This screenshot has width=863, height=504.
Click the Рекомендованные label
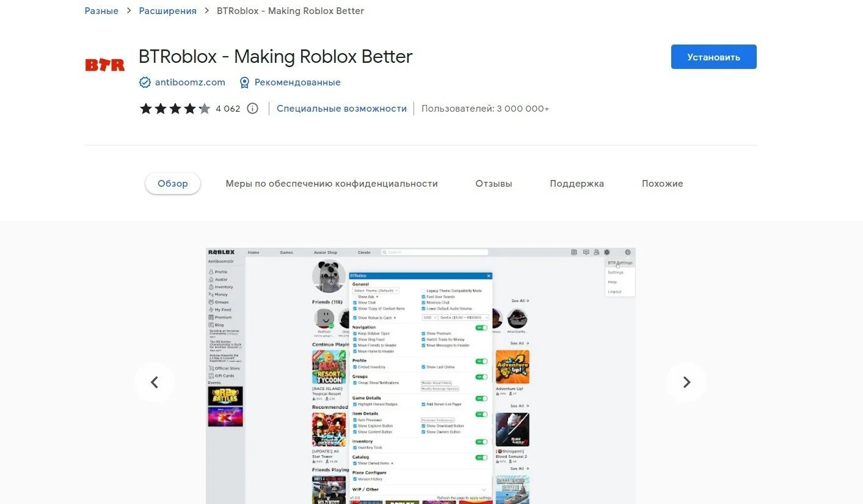[x=297, y=82]
